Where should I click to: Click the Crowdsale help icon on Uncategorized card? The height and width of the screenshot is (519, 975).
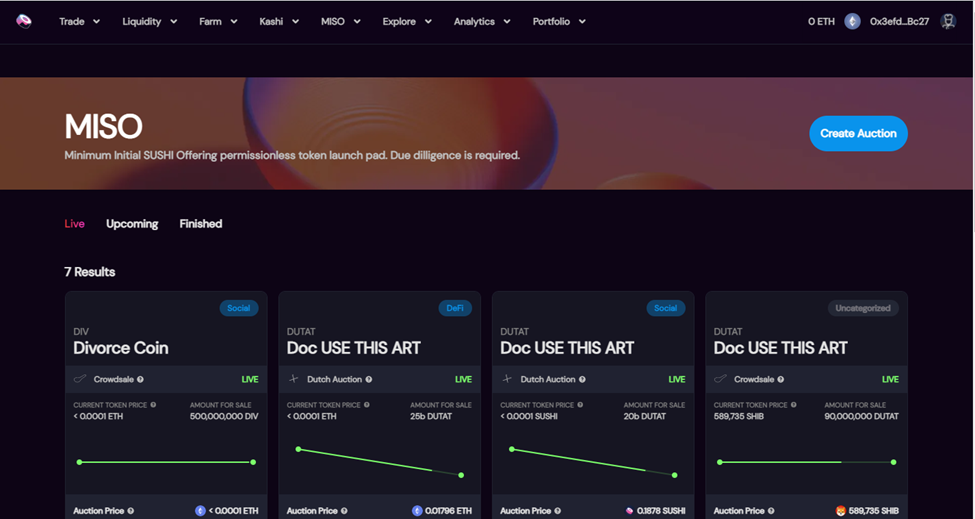click(x=780, y=379)
